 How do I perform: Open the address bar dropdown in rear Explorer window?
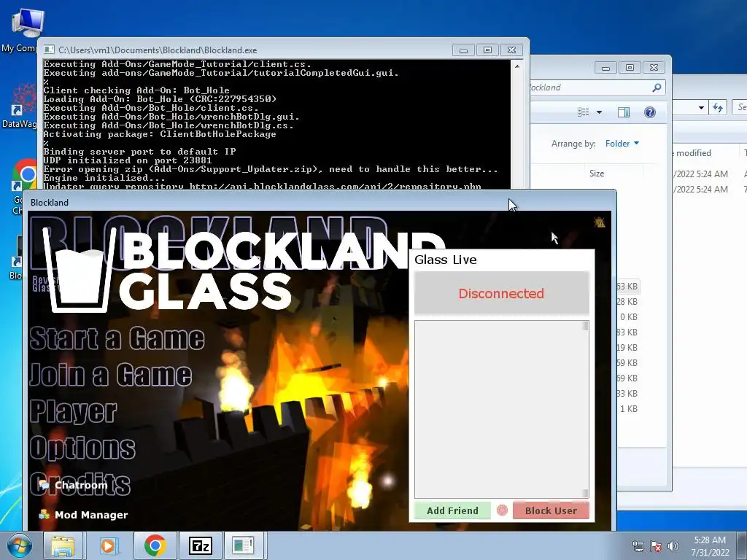pos(701,108)
